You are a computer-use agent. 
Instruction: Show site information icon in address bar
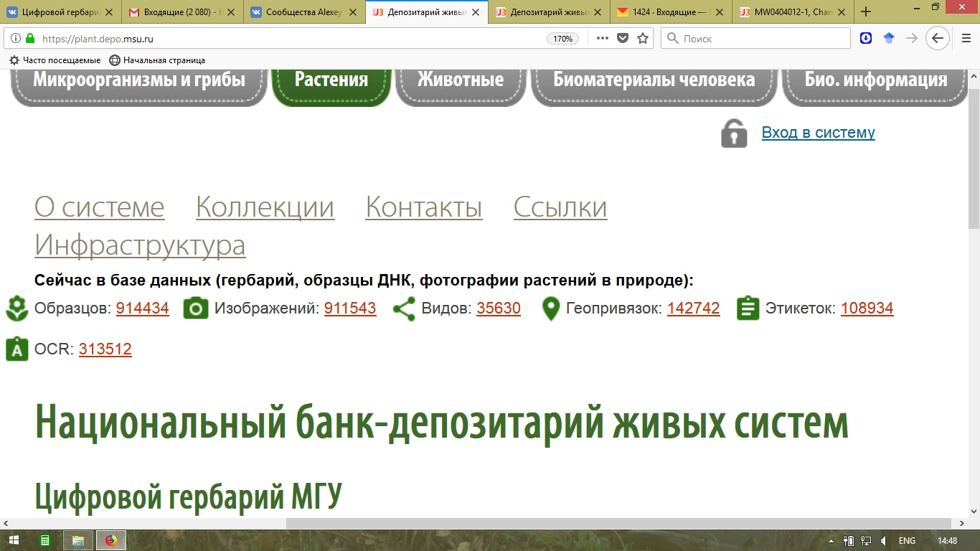(x=16, y=39)
